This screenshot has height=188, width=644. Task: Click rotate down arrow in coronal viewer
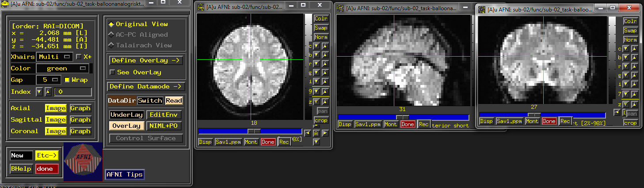626,66
